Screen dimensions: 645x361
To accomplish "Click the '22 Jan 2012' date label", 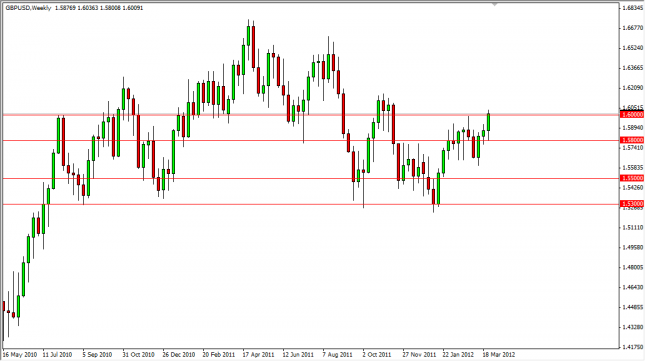I will pos(458,354).
